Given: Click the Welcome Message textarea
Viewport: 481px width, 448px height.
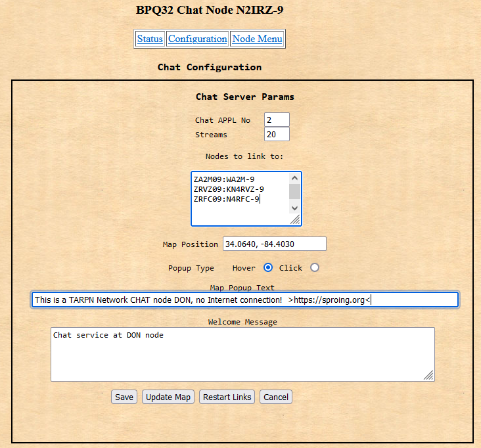Looking at the screenshot, I should click(242, 355).
